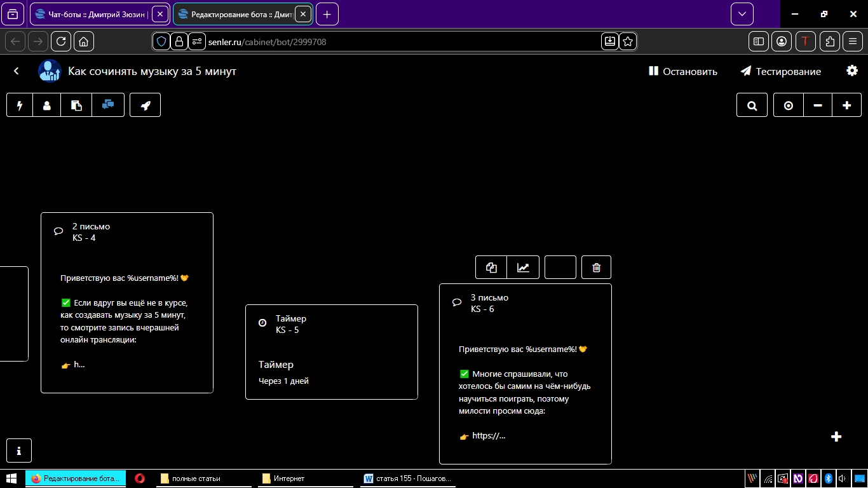Zoom out with the minus button
Viewport: 868px width, 488px height.
click(x=818, y=106)
